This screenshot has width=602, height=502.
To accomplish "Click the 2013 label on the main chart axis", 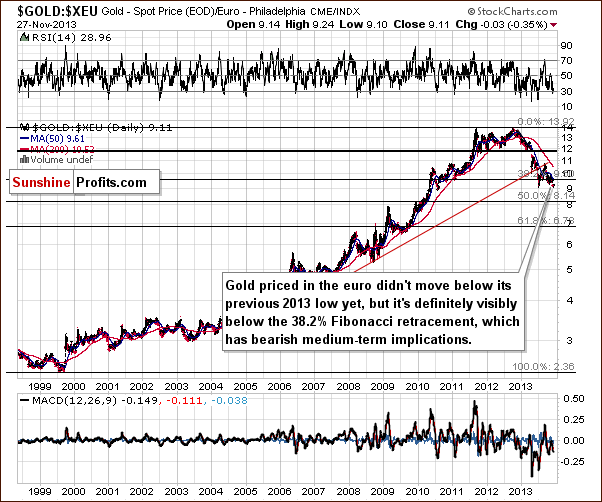I will click(520, 386).
